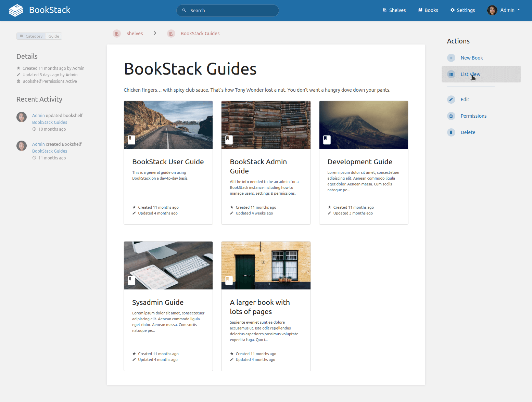Click the Category tag name
This screenshot has height=402, width=532.
[x=34, y=36]
